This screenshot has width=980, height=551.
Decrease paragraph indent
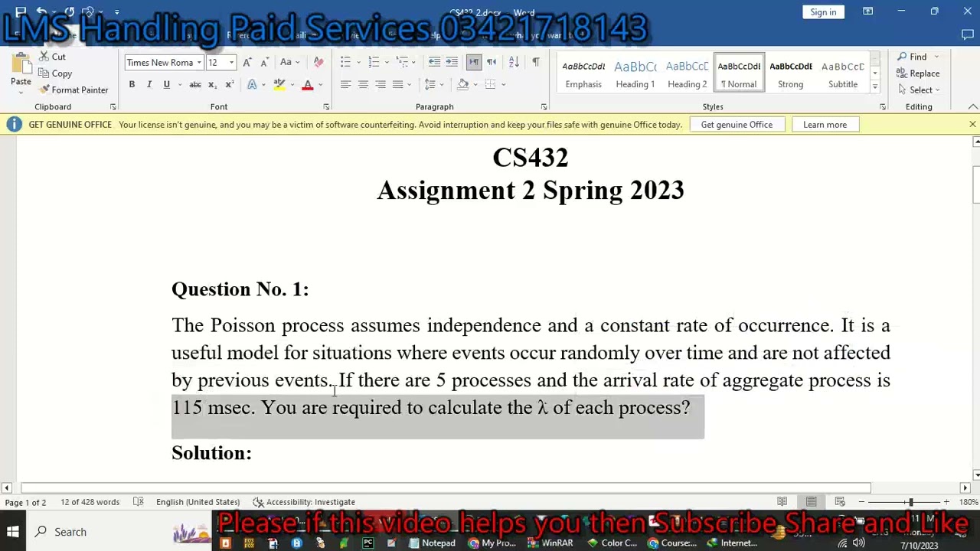click(x=434, y=62)
